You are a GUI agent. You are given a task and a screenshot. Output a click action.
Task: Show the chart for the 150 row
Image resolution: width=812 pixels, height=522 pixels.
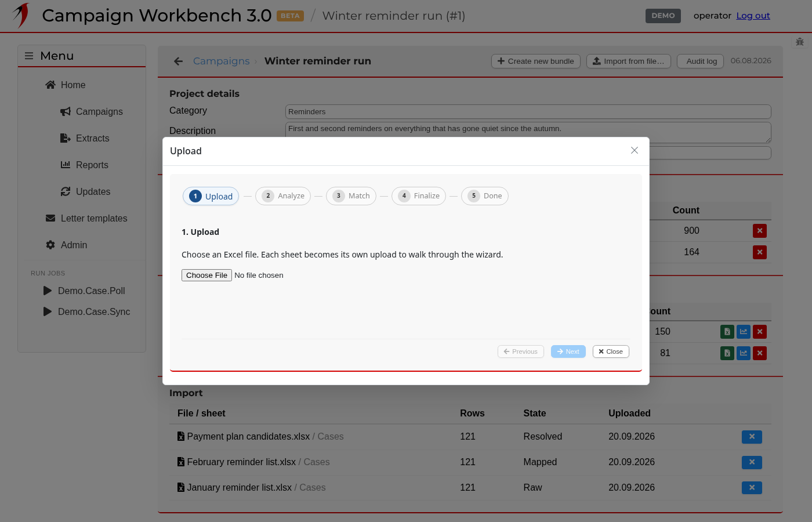744,332
